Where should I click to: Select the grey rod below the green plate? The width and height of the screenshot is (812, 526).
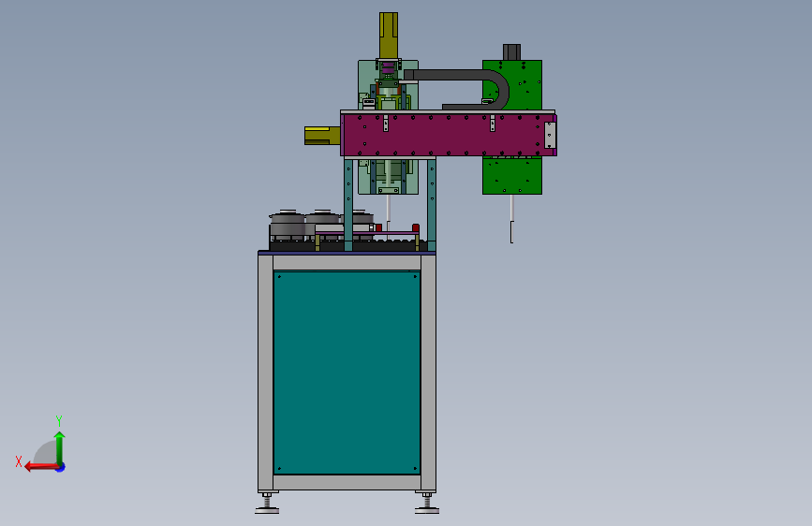coord(511,218)
